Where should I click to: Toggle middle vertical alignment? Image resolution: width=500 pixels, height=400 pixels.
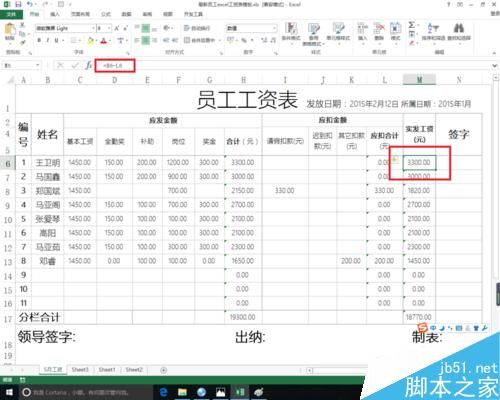coord(146,28)
